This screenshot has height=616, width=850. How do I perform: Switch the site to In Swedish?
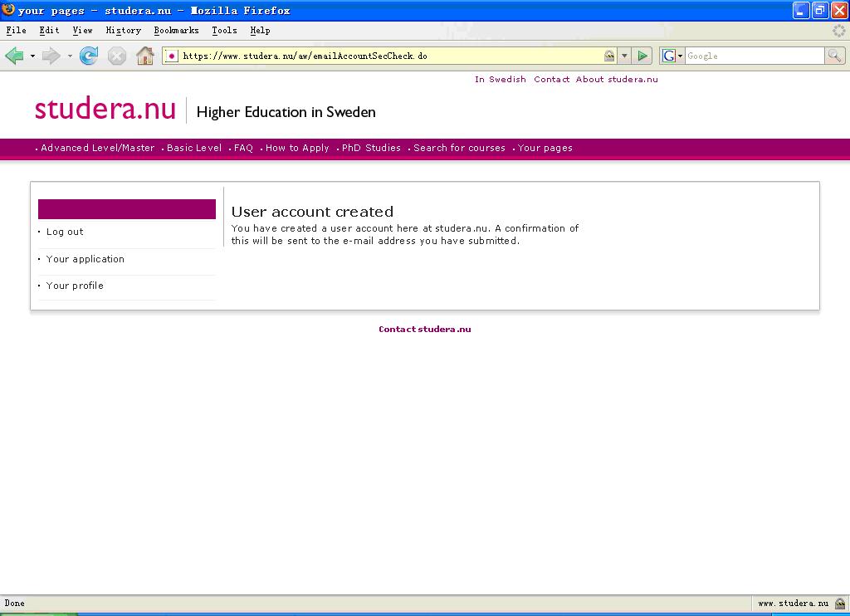[x=501, y=79]
